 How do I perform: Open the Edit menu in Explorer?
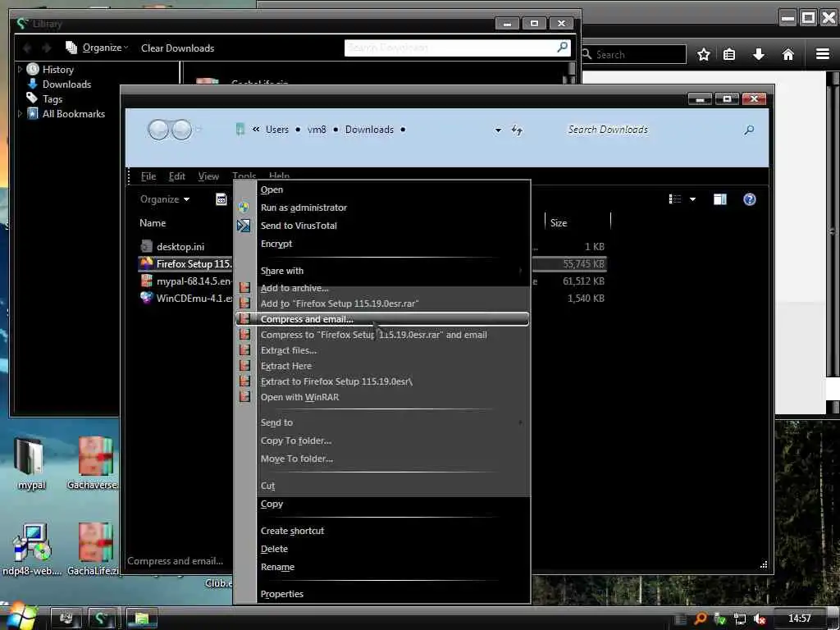(177, 176)
